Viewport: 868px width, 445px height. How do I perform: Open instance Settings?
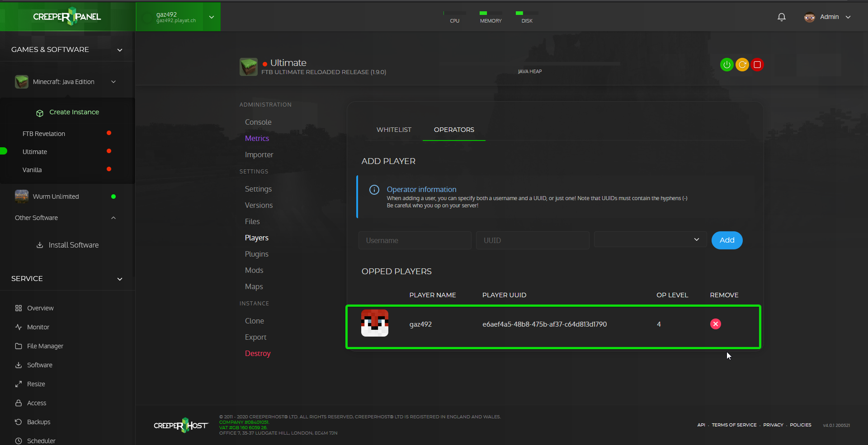pyautogui.click(x=258, y=189)
